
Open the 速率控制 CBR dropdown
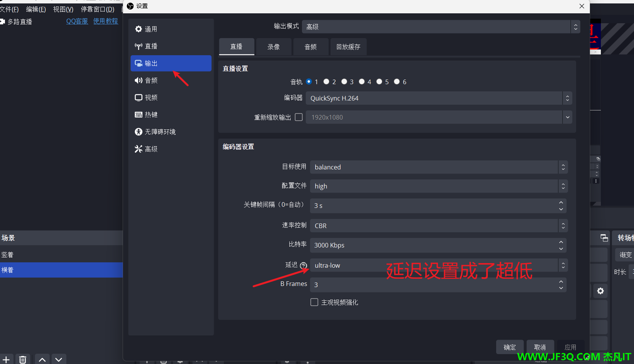click(x=438, y=226)
